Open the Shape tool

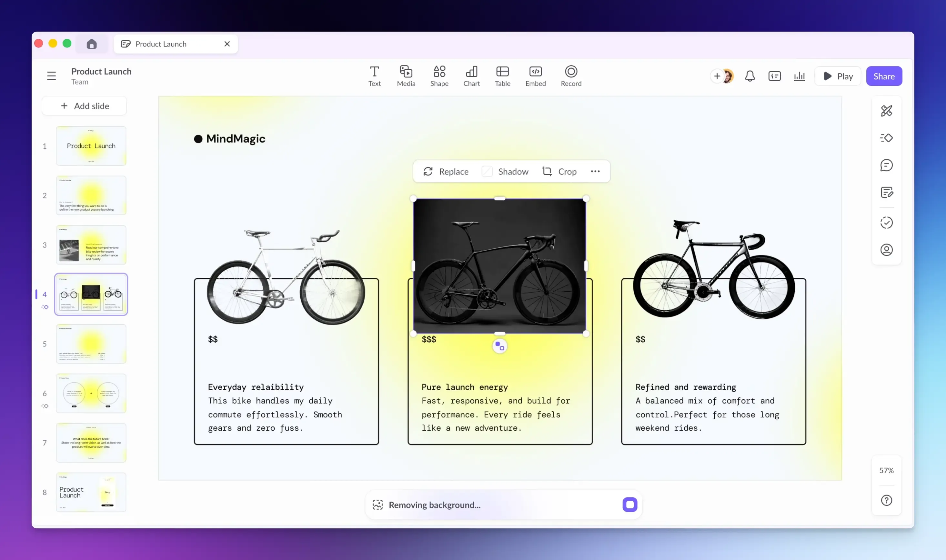point(439,76)
